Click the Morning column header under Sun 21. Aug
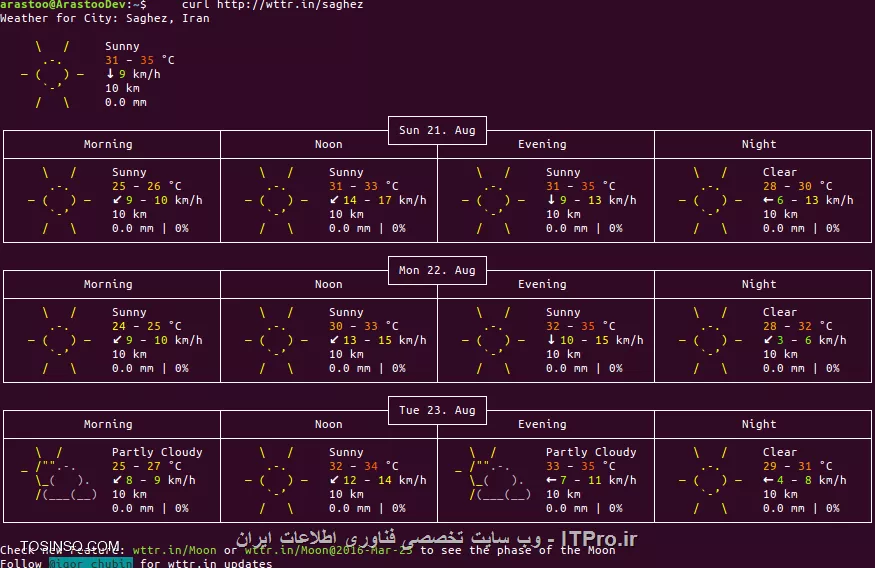Image resolution: width=875 pixels, height=568 pixels. click(x=108, y=144)
